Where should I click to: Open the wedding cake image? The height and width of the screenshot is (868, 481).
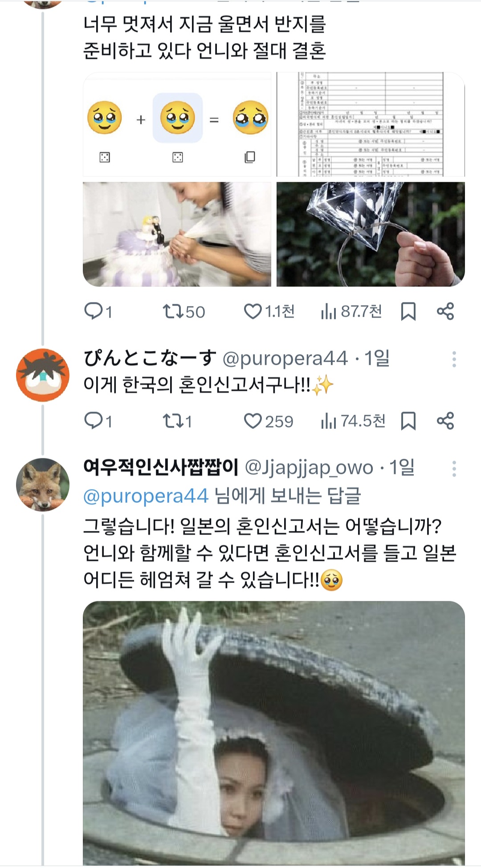click(177, 234)
